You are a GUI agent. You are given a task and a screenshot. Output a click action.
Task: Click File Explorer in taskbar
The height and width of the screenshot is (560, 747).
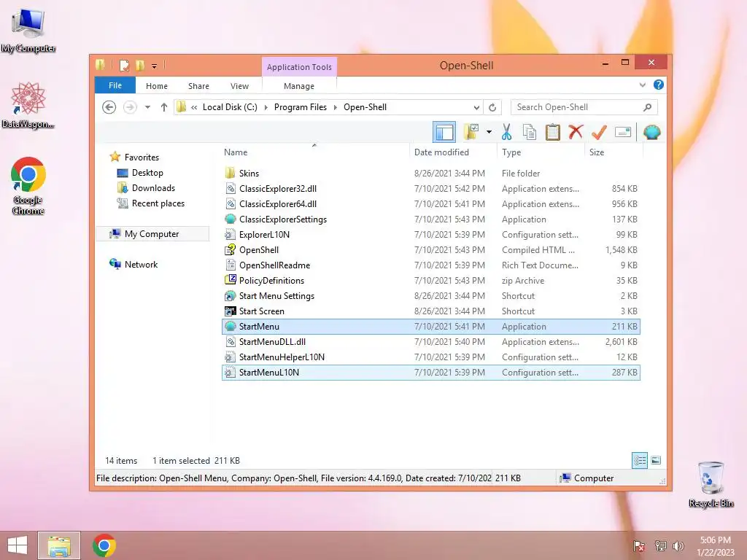pos(59,545)
